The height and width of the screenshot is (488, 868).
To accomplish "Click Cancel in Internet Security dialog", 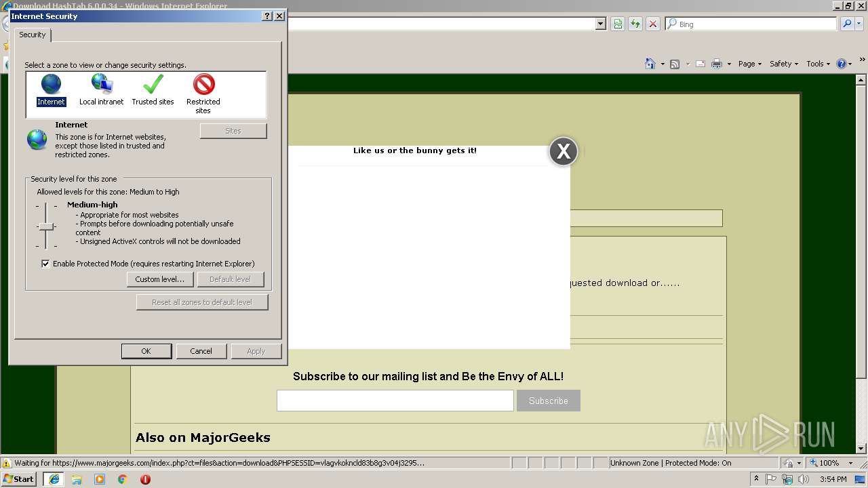I will click(x=201, y=351).
